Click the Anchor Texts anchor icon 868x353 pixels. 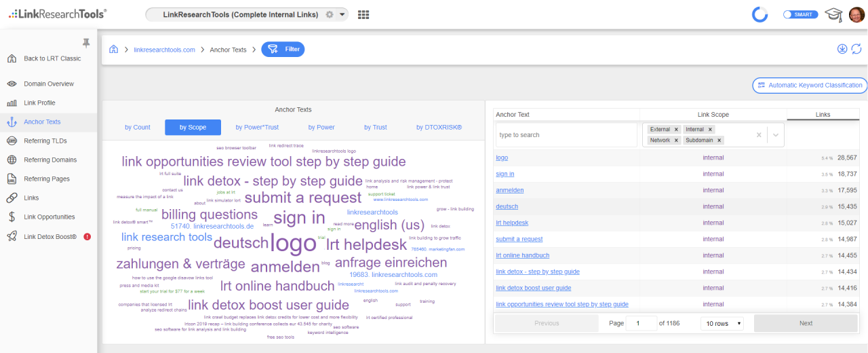click(x=12, y=122)
